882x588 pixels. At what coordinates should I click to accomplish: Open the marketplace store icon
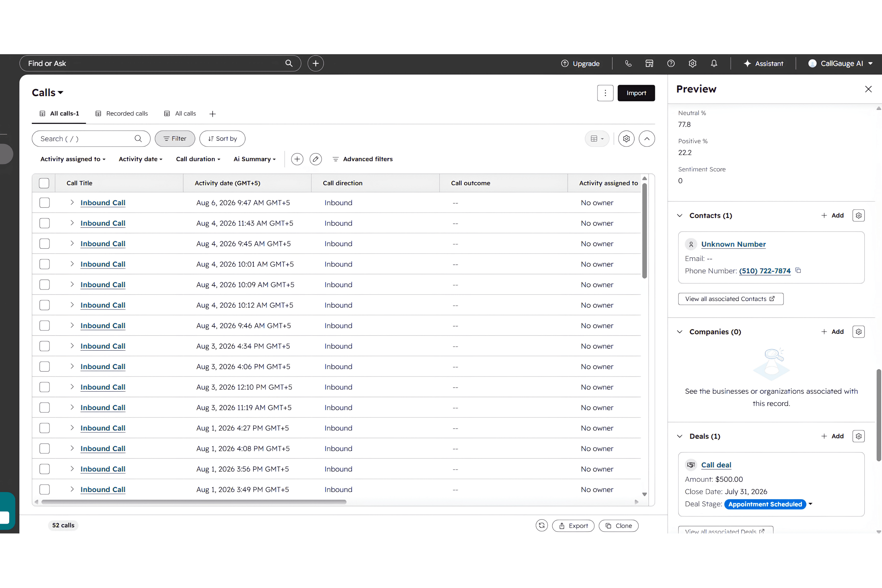click(649, 64)
